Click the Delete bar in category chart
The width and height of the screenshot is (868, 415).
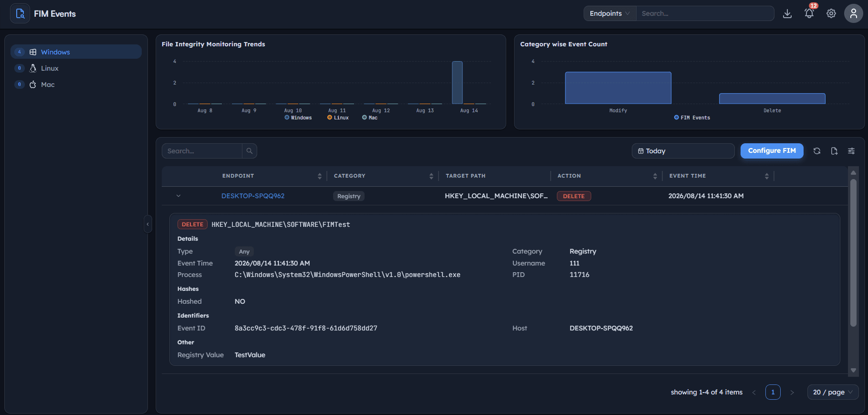click(772, 98)
